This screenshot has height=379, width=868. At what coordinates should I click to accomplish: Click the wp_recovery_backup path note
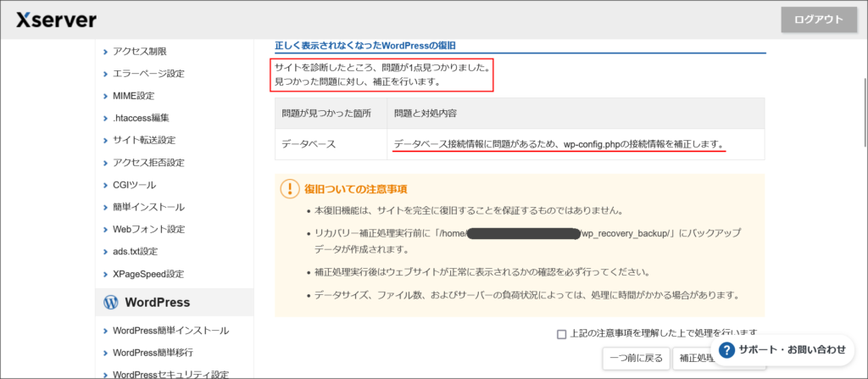coord(527,241)
